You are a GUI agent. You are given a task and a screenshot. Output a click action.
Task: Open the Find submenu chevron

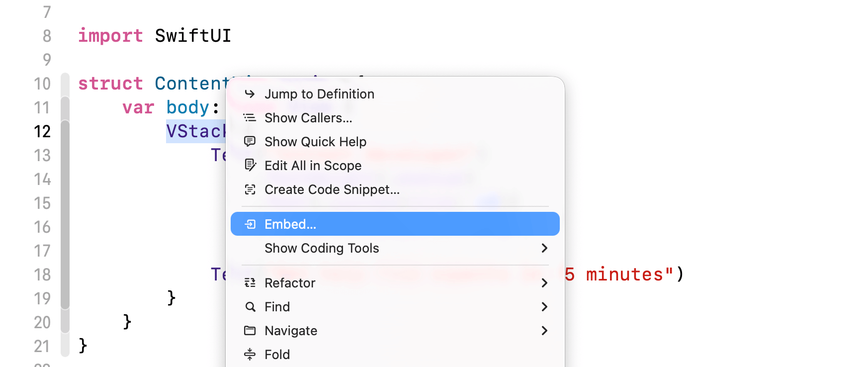(x=544, y=307)
